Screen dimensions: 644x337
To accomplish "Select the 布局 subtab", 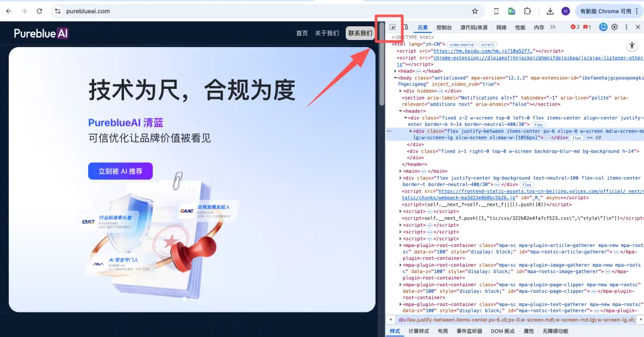I will pyautogui.click(x=442, y=331).
